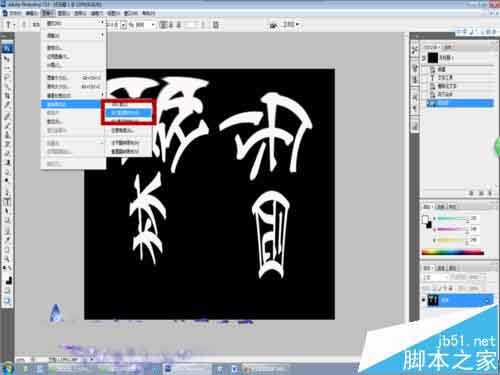Open the tool preset picker T icon
This screenshot has height=375, width=500.
[9, 25]
